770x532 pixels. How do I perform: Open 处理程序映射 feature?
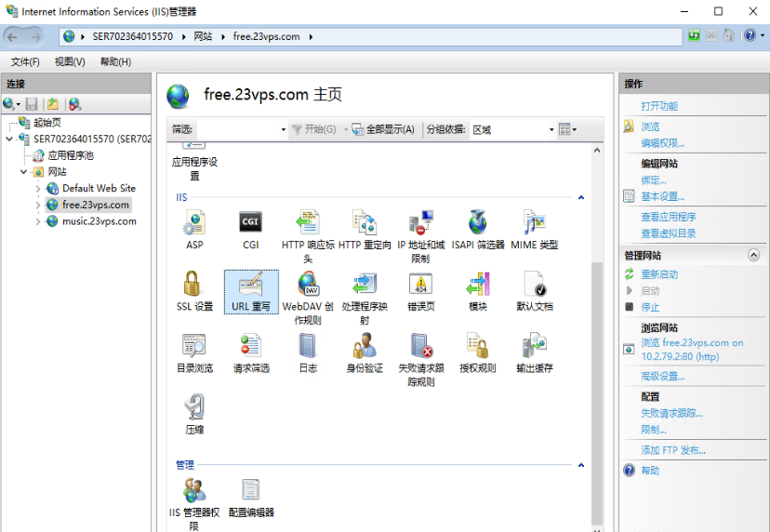(x=365, y=299)
